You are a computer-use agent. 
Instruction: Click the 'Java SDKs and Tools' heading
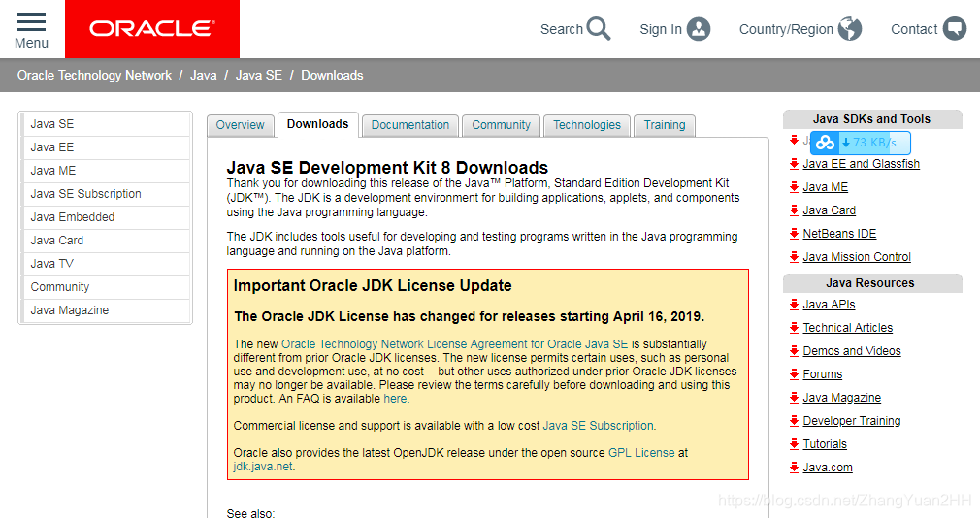coord(871,119)
